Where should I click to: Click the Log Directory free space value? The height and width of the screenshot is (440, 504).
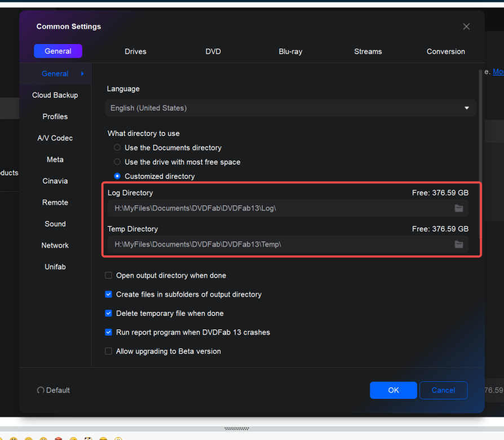click(x=440, y=193)
